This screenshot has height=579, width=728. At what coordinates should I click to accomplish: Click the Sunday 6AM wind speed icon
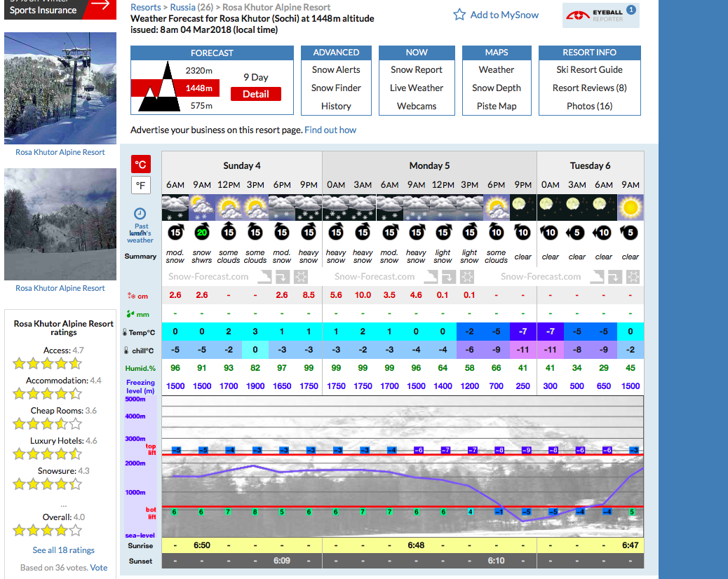point(175,232)
